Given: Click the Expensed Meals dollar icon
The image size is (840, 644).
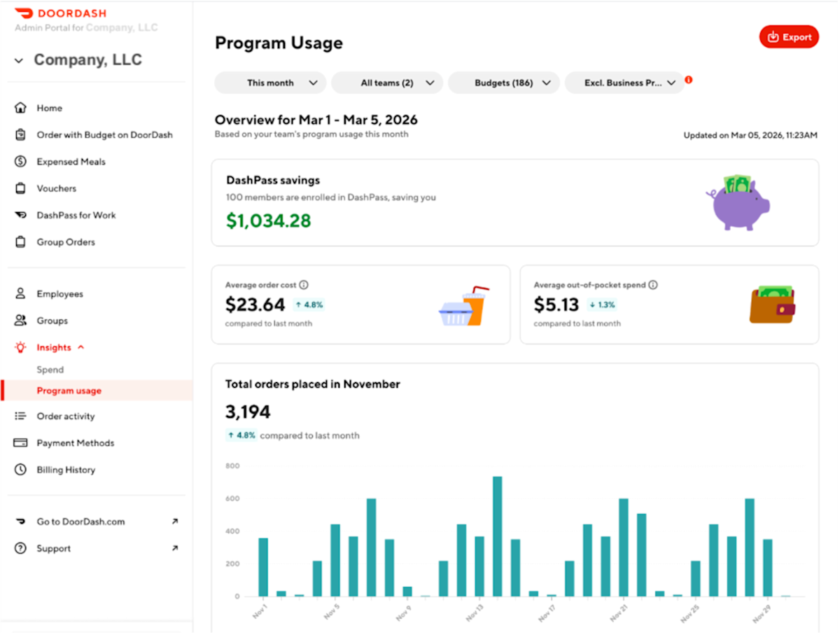Looking at the screenshot, I should click(20, 162).
